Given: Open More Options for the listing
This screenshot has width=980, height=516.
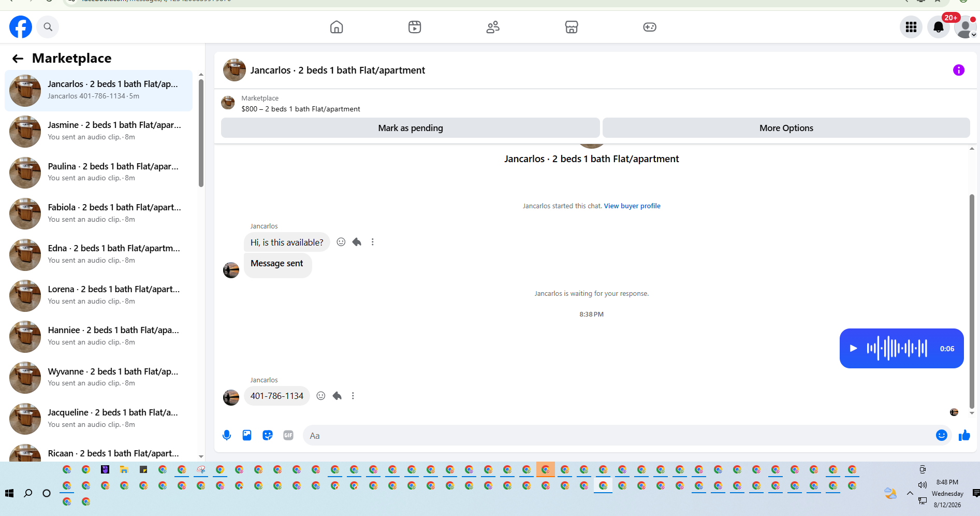Looking at the screenshot, I should pos(786,128).
